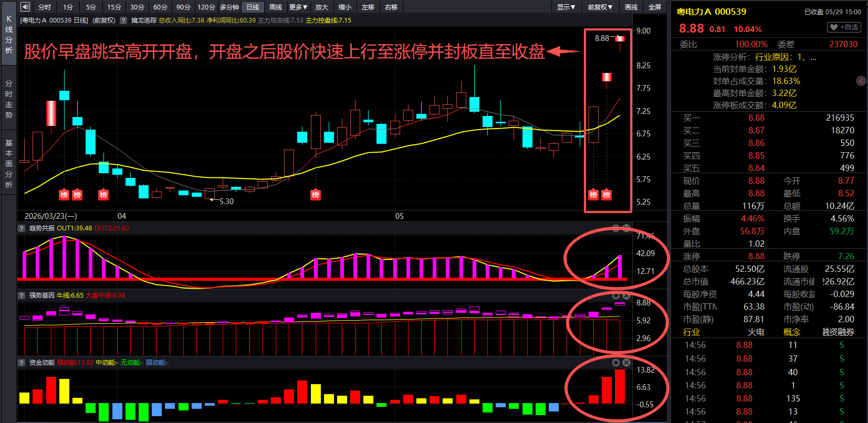Click 右移 to shift chart right
868x423 pixels.
(391, 7)
